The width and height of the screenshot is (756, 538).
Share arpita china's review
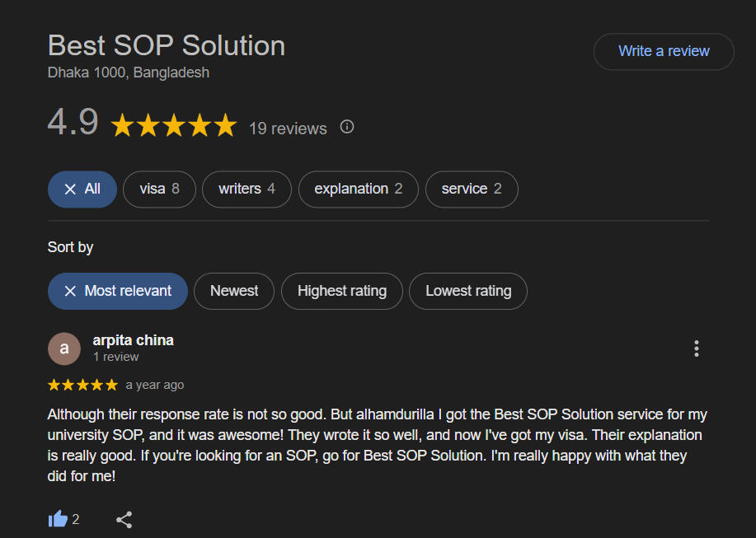coord(124,519)
